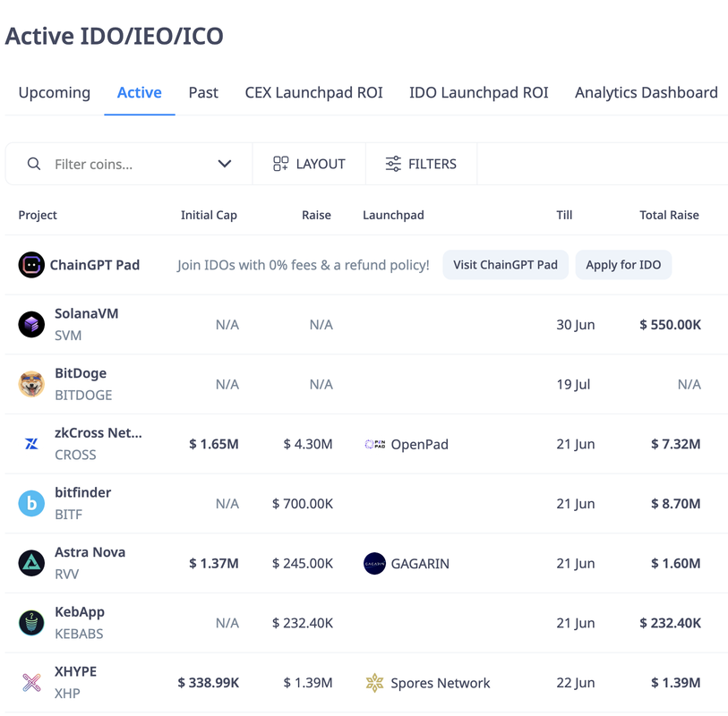Click the KebApp logo icon
Image resolution: width=728 pixels, height=716 pixels.
(31, 623)
